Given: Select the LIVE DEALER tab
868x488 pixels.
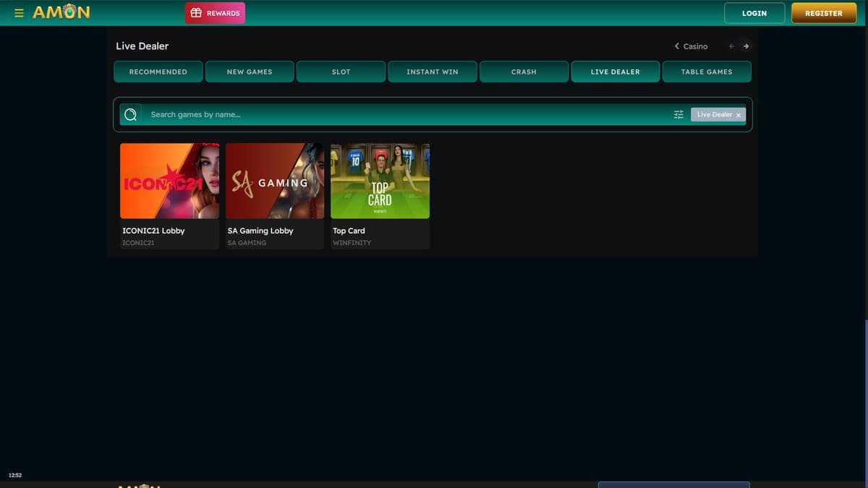Looking at the screenshot, I should [x=616, y=72].
